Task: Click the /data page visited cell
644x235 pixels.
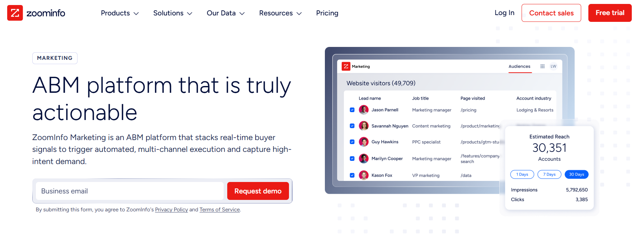Action: [466, 175]
